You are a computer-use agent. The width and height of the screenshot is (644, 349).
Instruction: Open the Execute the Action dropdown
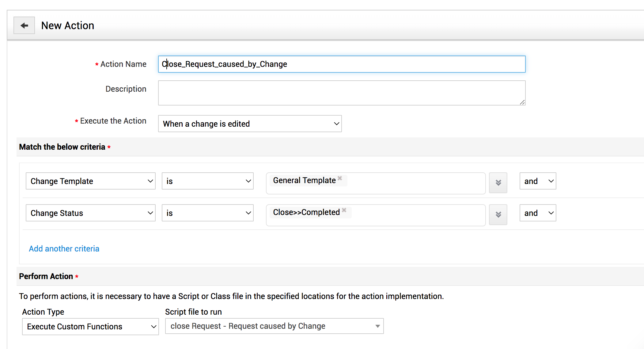point(250,124)
